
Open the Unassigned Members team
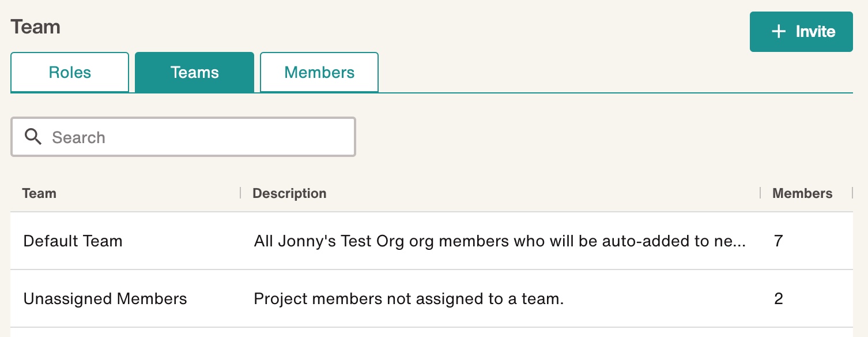pos(105,299)
